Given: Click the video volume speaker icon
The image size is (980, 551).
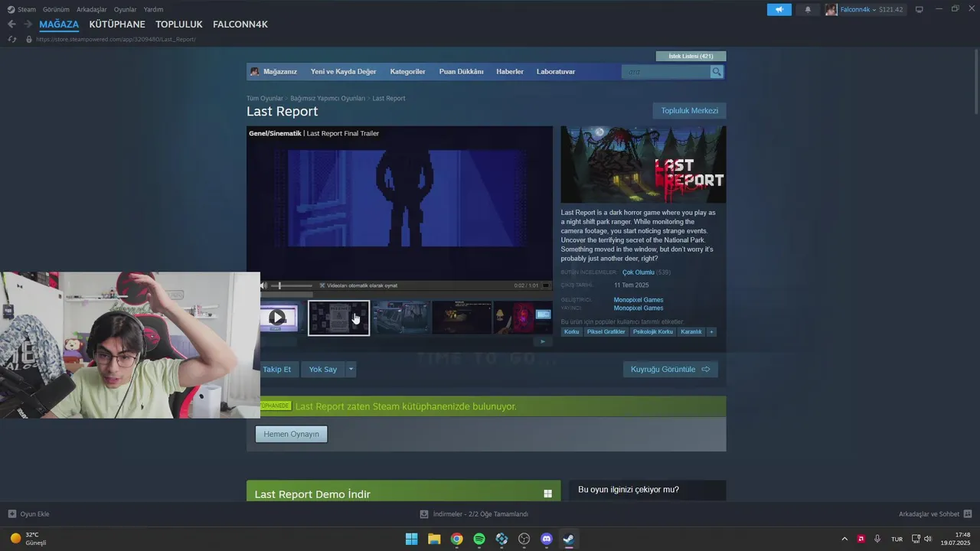Looking at the screenshot, I should (x=264, y=285).
